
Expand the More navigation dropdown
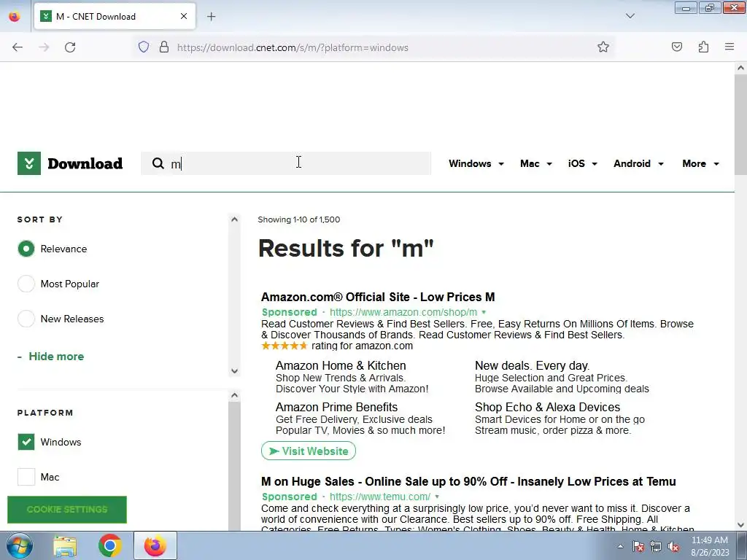click(x=700, y=163)
